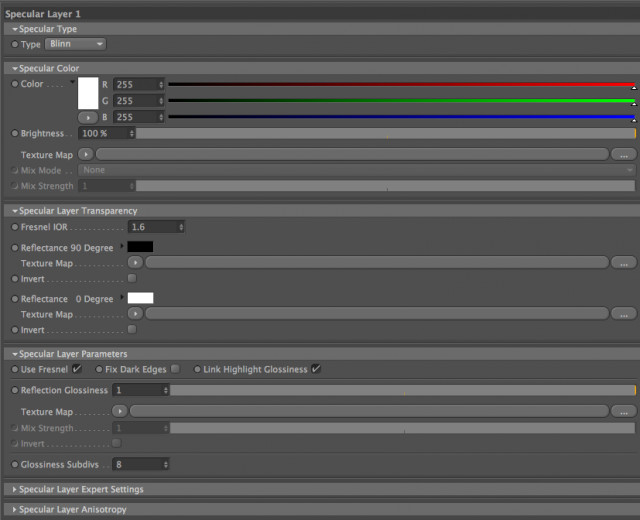Collapse the Specular Layer Transparency section
The image size is (640, 520).
15,211
